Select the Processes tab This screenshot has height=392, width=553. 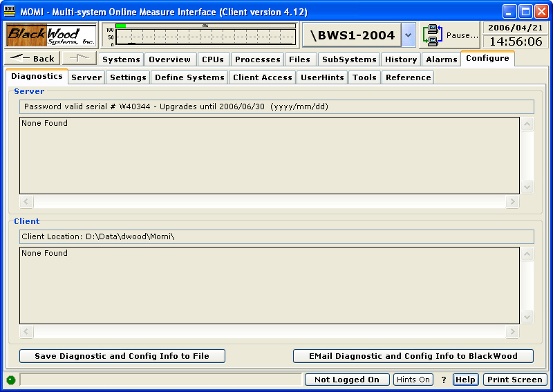coord(257,59)
